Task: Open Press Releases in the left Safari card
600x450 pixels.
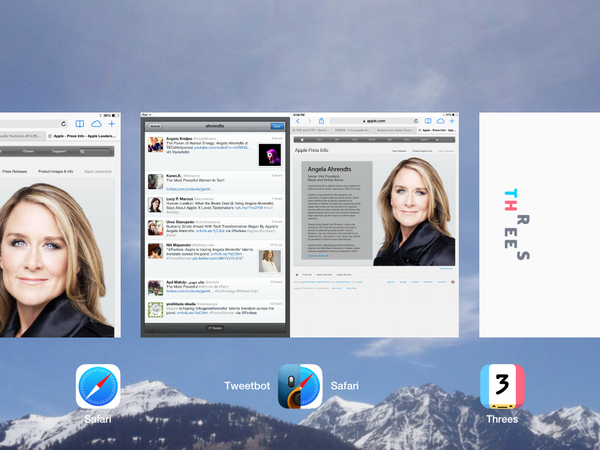Action: (x=14, y=171)
